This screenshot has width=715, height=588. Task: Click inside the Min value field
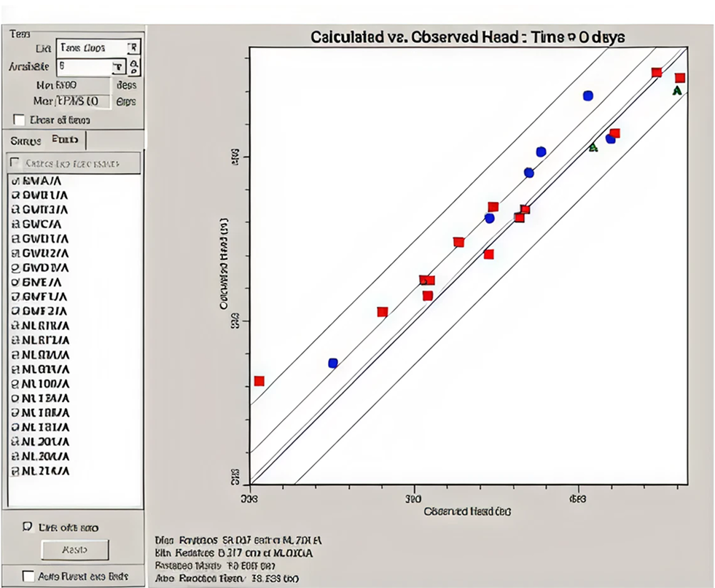tap(82, 85)
